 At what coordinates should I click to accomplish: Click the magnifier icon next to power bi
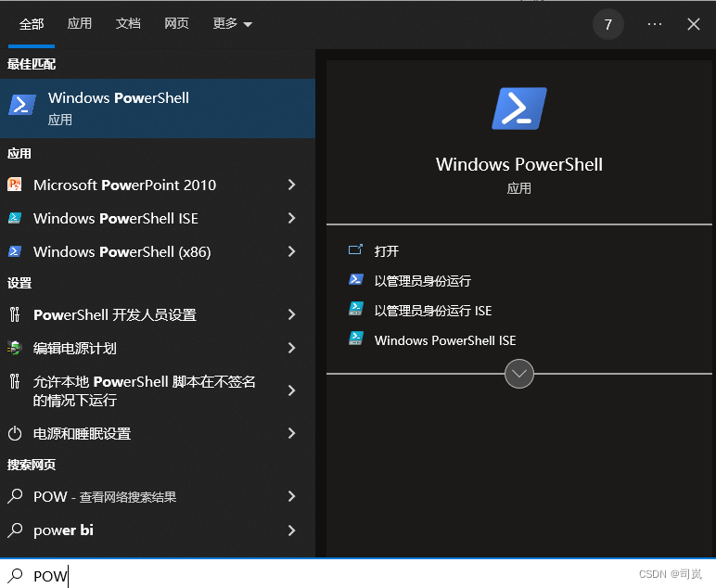15,530
